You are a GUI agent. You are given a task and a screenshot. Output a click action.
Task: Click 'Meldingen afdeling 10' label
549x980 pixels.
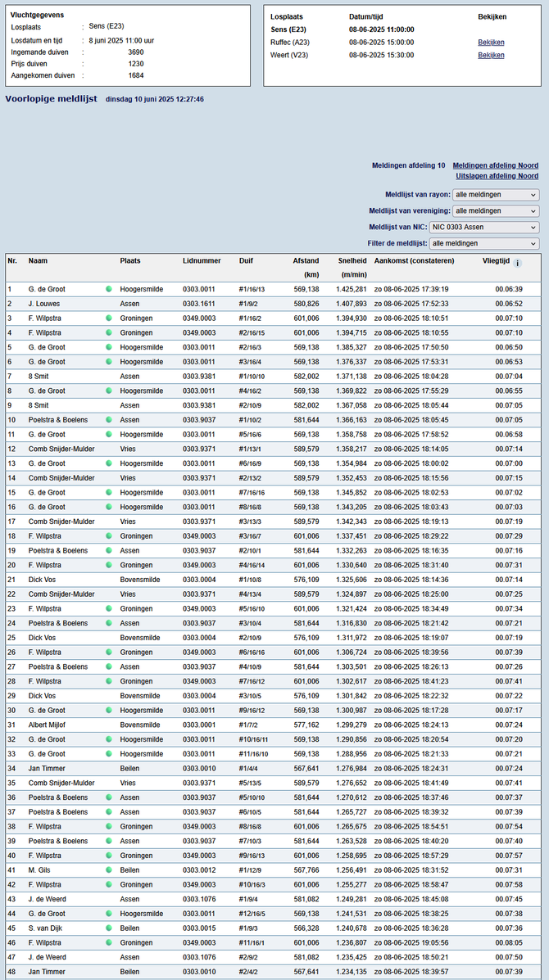(x=408, y=165)
